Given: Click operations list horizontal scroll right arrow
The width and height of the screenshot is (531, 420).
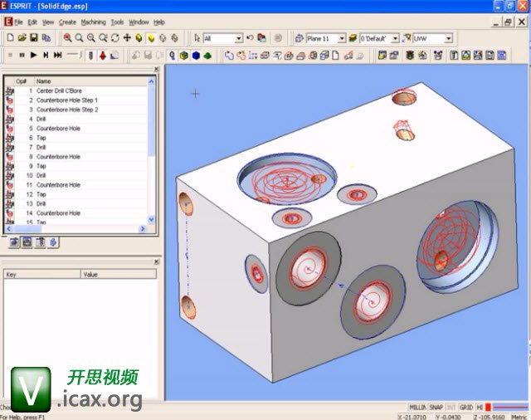Looking at the screenshot, I should pos(143,228).
